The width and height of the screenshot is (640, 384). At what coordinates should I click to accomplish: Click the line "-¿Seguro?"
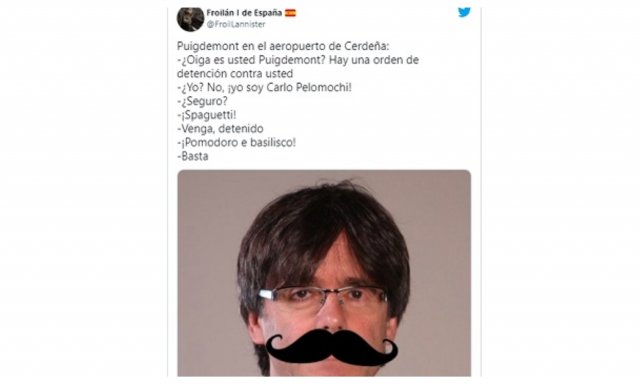(x=202, y=101)
